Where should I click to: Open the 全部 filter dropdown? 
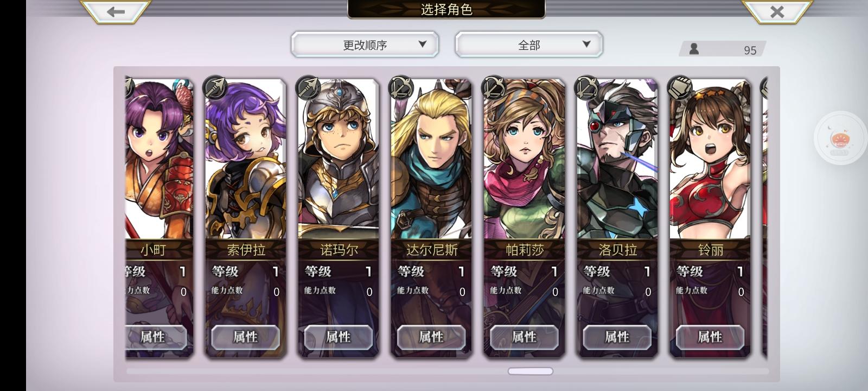coord(529,45)
